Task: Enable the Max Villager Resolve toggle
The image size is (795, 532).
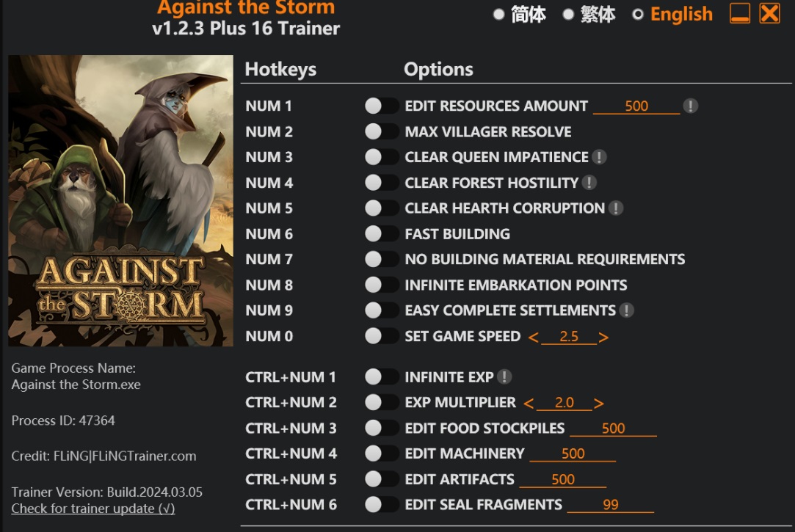Action: pos(381,132)
